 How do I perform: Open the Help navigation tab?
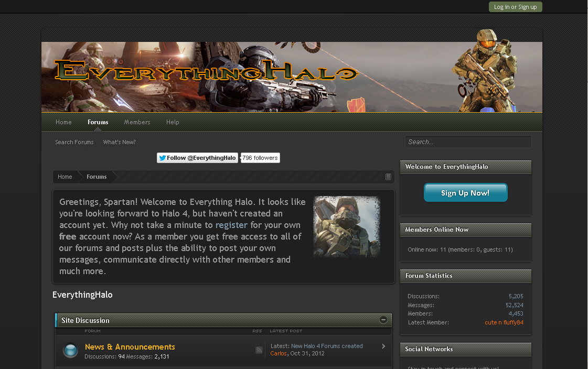173,122
